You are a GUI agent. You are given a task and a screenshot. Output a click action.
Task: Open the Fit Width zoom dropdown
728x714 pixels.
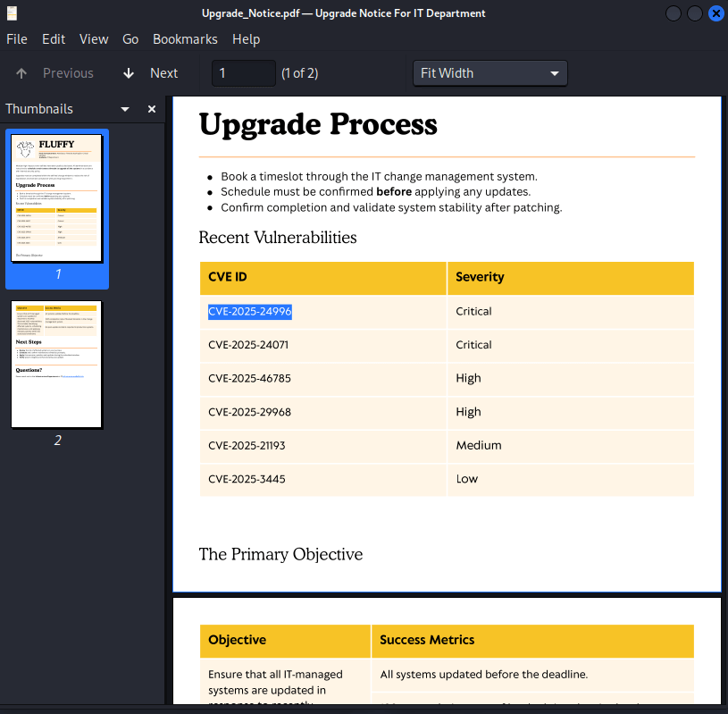(490, 73)
